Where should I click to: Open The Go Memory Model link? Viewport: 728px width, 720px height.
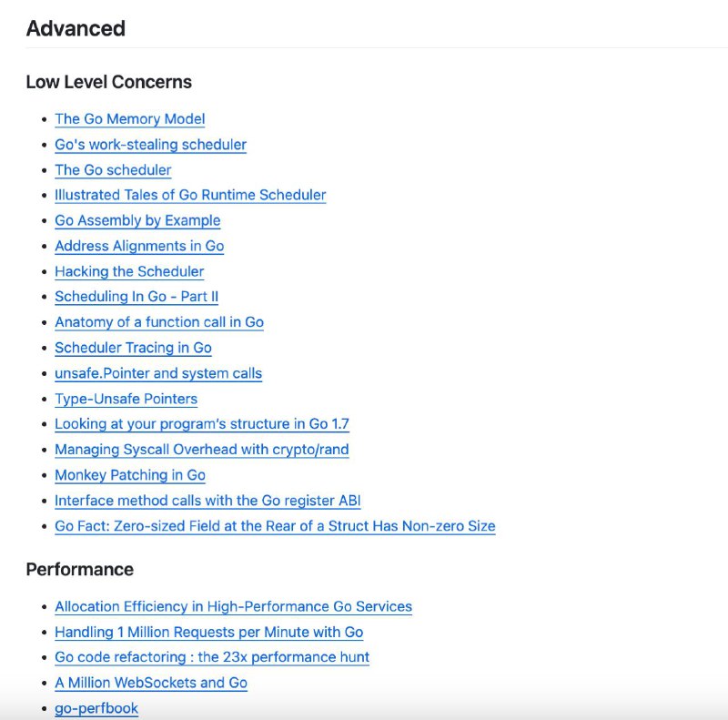pos(129,119)
